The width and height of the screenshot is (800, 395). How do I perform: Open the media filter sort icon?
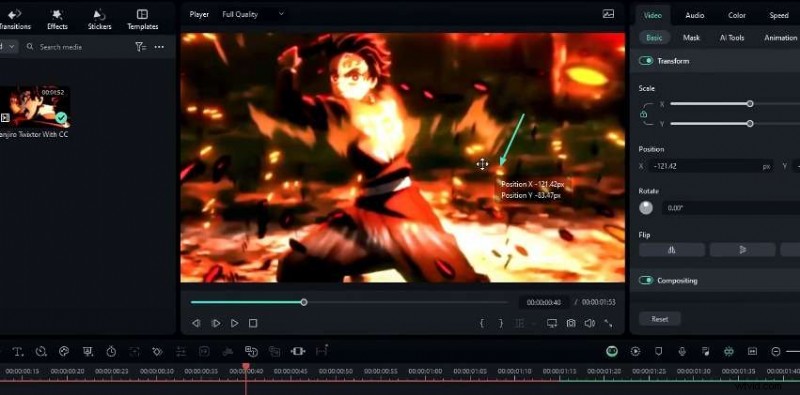(x=140, y=47)
